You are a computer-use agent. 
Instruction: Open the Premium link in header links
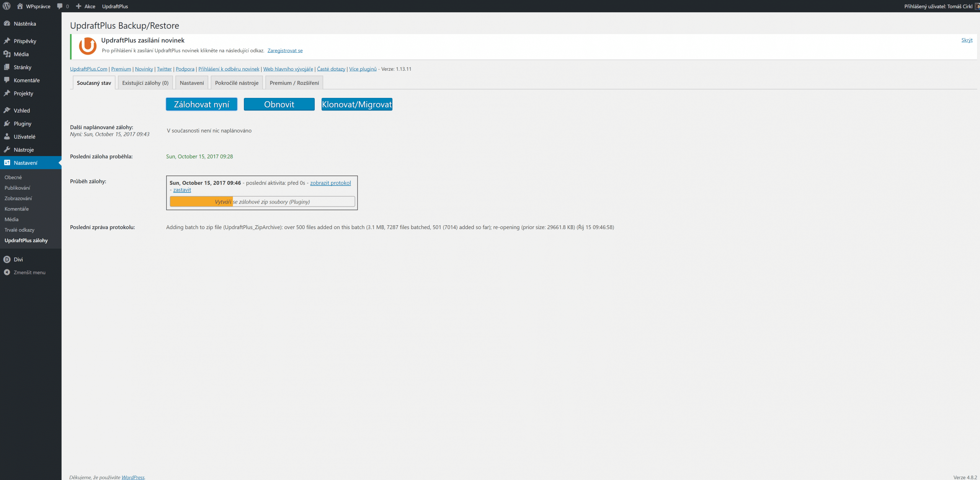click(x=121, y=69)
